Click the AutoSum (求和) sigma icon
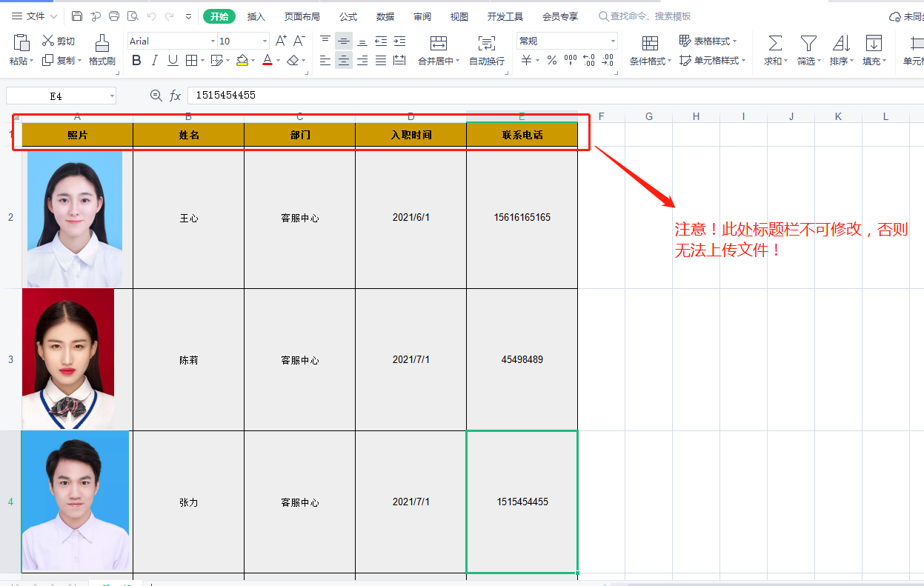924x586 pixels. (775, 43)
